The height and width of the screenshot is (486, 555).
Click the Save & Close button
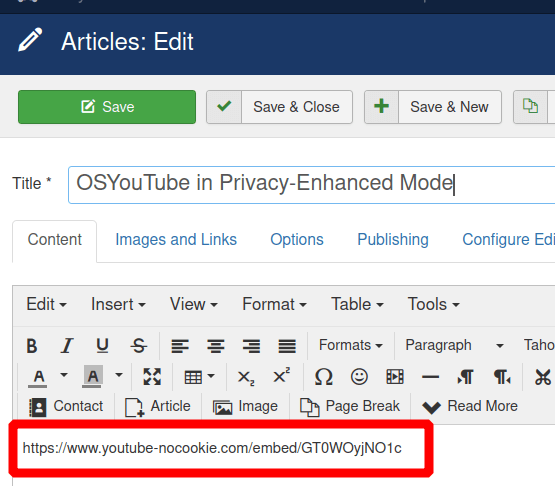(x=279, y=107)
